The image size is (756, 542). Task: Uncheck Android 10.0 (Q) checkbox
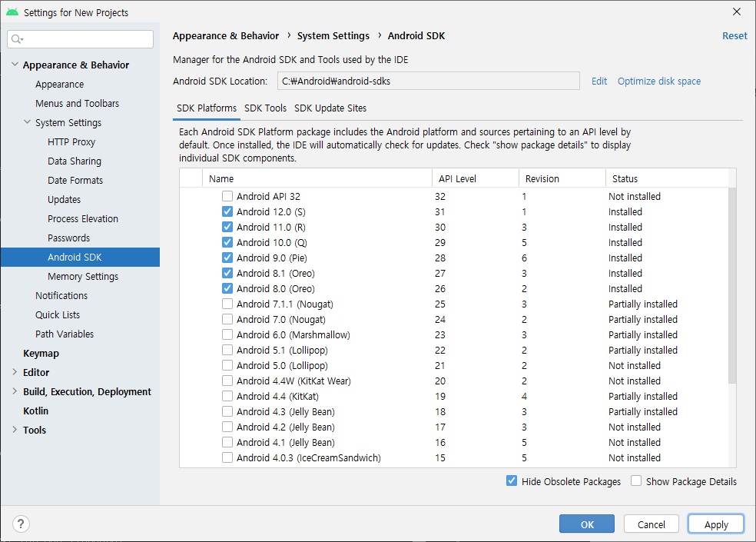coord(227,242)
